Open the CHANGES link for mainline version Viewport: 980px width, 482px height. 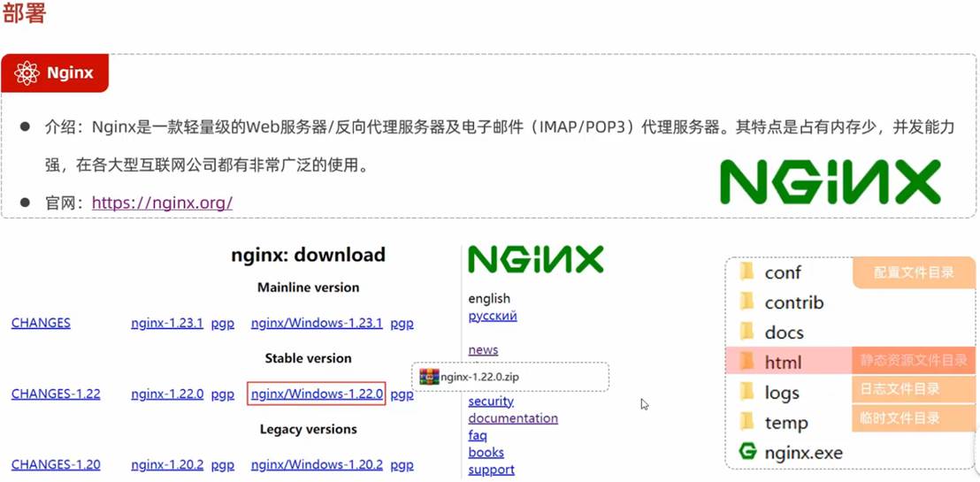(x=41, y=323)
